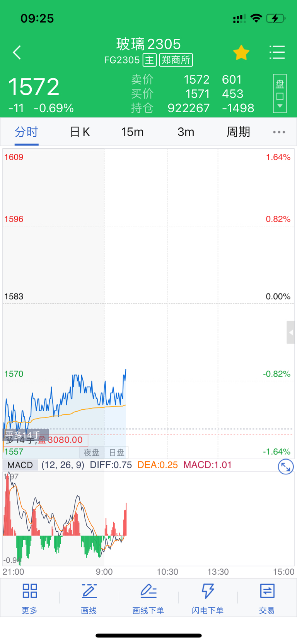The width and height of the screenshot is (297, 644).
Task: Expand the 盘口 order book dropdown
Action: coord(280,93)
